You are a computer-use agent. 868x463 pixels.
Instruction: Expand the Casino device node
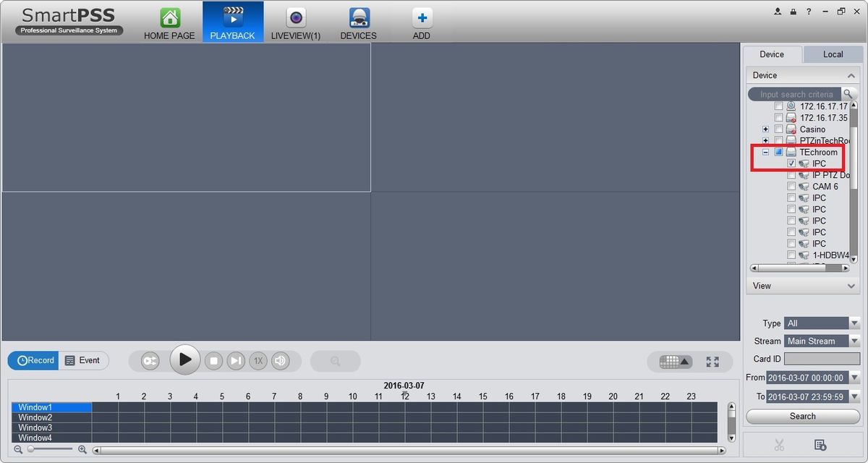[x=766, y=129]
